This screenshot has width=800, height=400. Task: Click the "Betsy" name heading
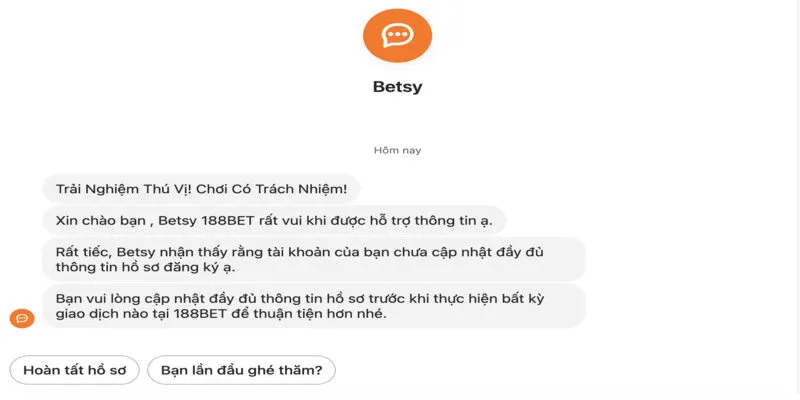pos(397,86)
